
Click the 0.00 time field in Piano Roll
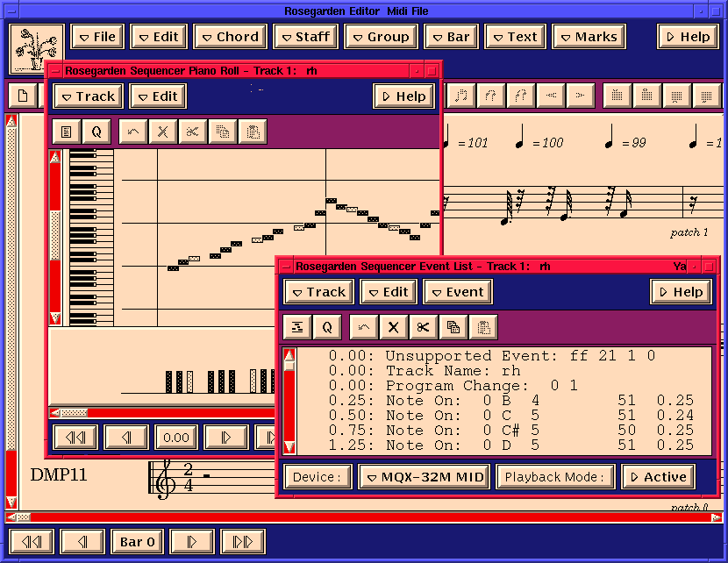(175, 437)
